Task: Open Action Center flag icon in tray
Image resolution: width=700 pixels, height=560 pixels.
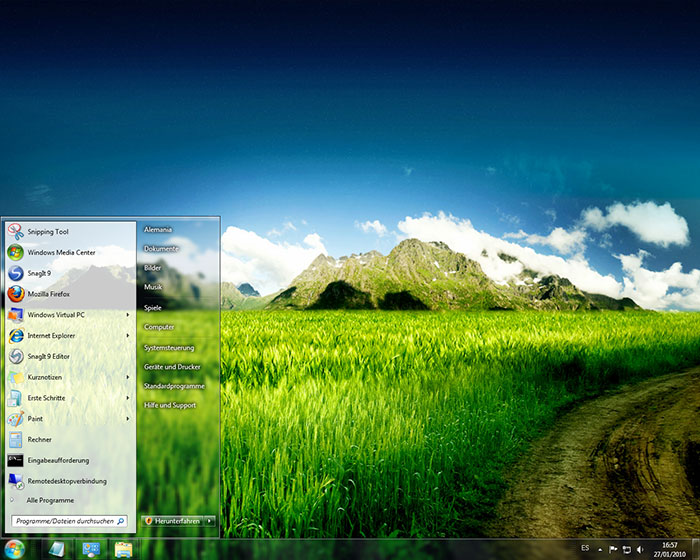Action: tap(613, 549)
